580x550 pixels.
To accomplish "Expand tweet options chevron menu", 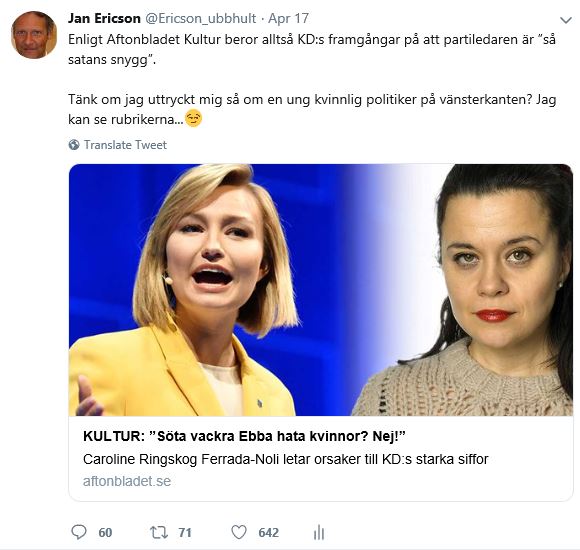I will 566,20.
